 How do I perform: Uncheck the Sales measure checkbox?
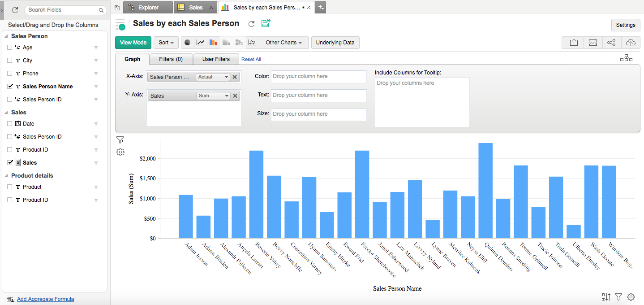coord(10,162)
